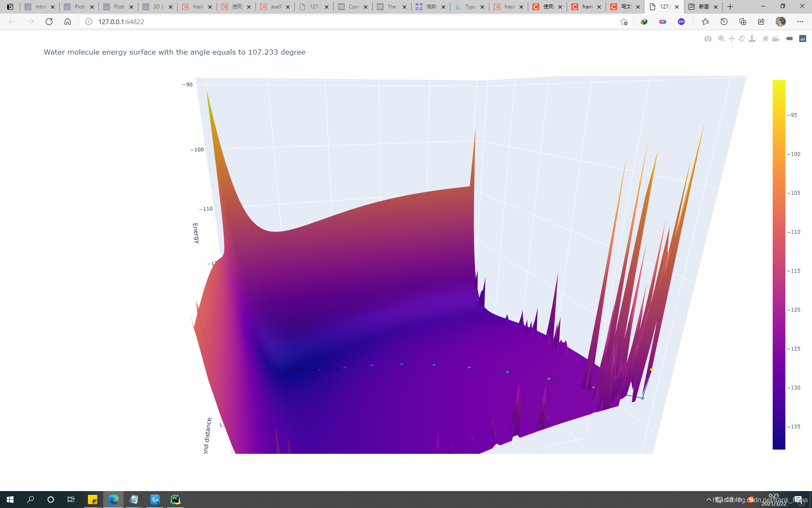Reset camera to default home view
The image size is (812, 508).
765,39
